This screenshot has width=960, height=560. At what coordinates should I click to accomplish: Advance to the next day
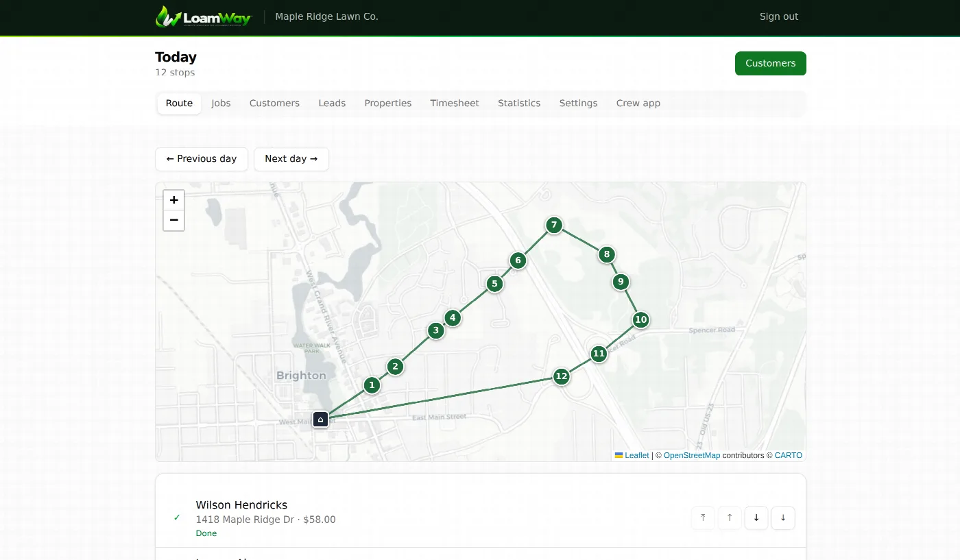coord(291,159)
